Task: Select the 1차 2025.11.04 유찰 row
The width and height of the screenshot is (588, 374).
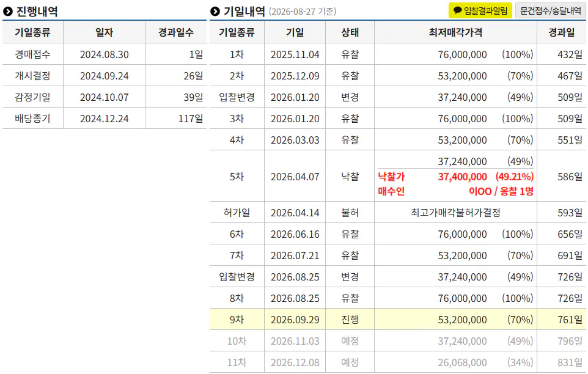Action: pos(397,54)
